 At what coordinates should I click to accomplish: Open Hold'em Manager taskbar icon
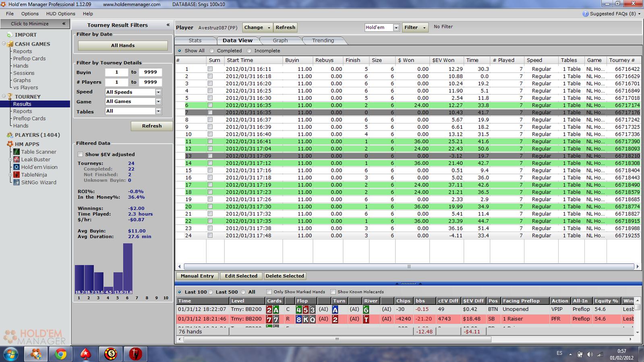coord(36,354)
